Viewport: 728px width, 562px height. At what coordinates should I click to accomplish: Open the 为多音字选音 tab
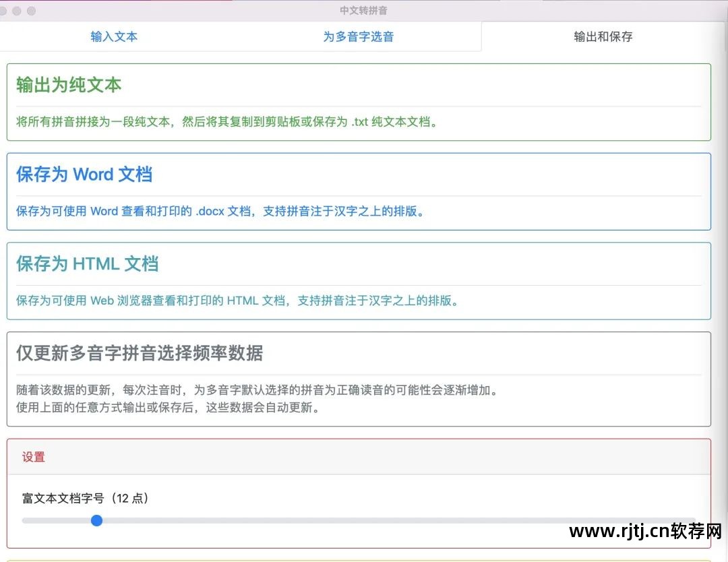coord(359,37)
